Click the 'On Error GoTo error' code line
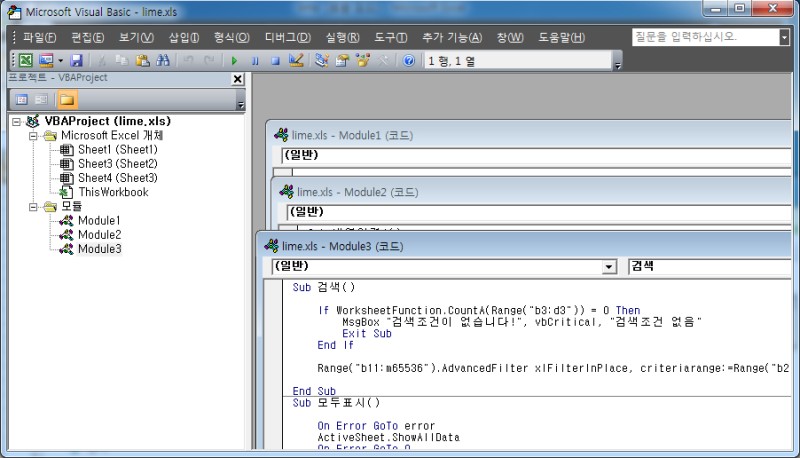 click(x=376, y=426)
